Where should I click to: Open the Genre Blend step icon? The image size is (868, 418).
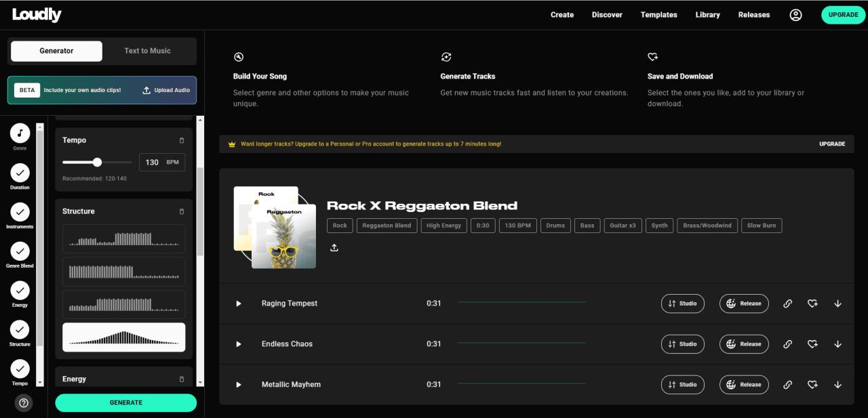pos(20,251)
